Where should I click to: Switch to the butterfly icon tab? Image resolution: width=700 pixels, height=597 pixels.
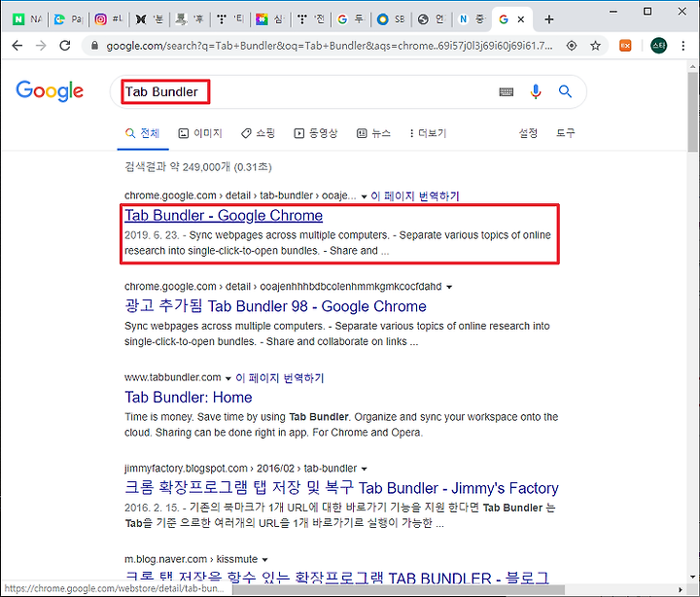coord(149,19)
